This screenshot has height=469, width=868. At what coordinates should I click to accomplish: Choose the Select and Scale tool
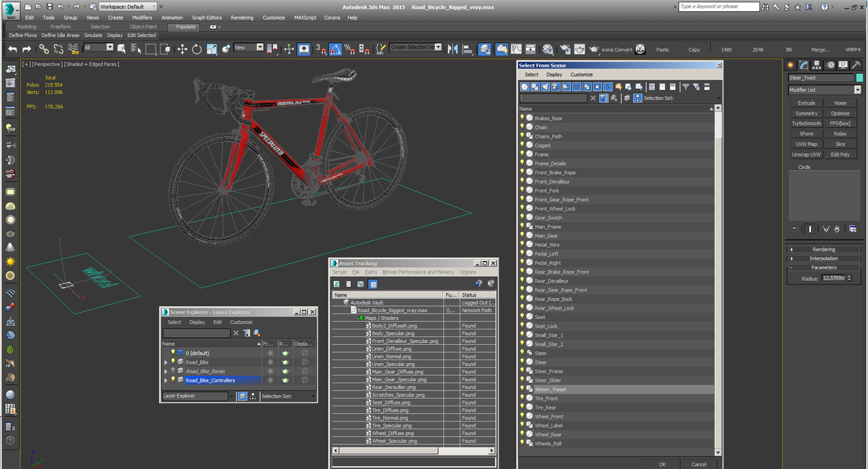pos(212,49)
